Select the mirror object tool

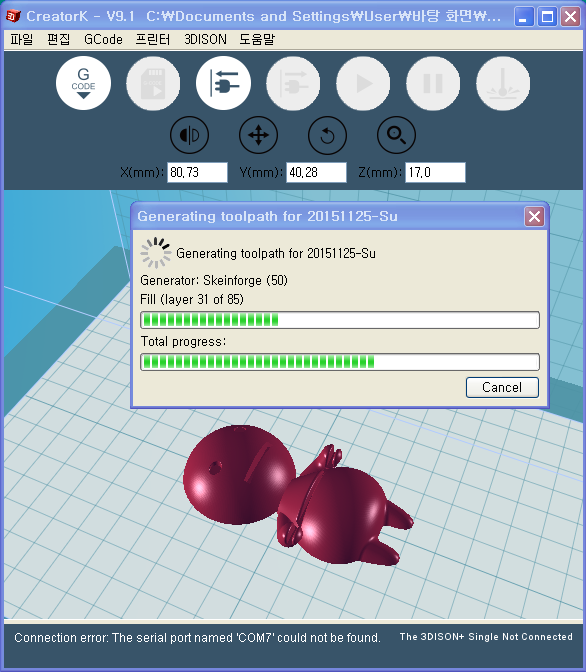(x=189, y=135)
